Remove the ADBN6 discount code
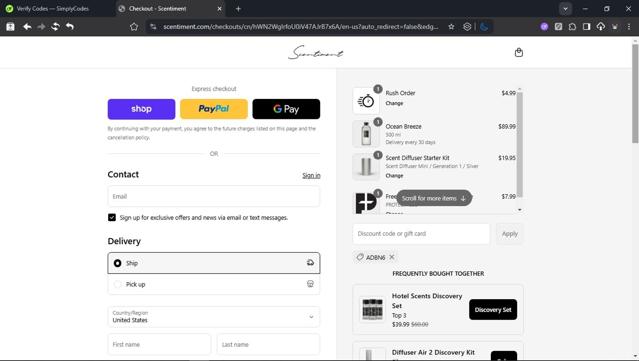 (x=392, y=257)
